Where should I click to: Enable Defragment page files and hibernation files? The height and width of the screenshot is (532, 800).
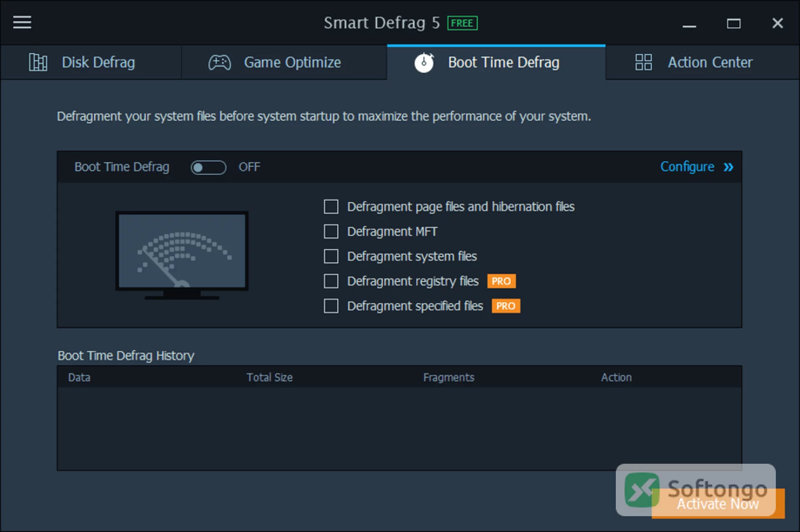coord(331,207)
